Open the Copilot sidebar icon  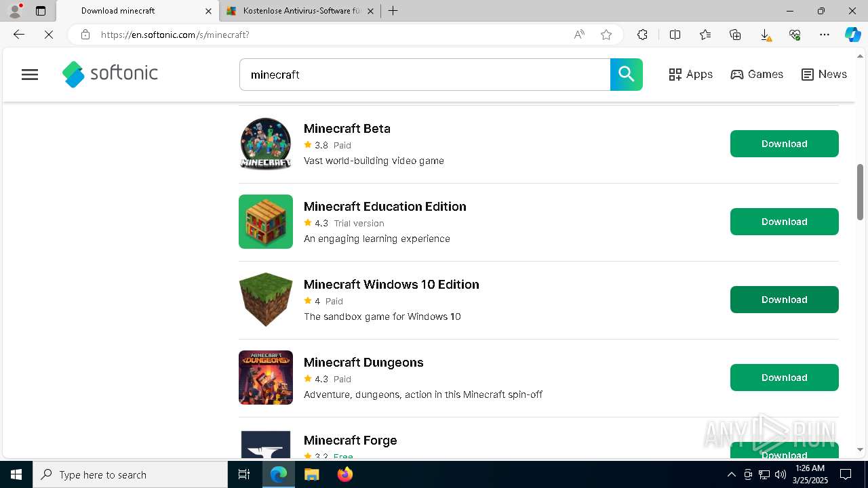(852, 35)
